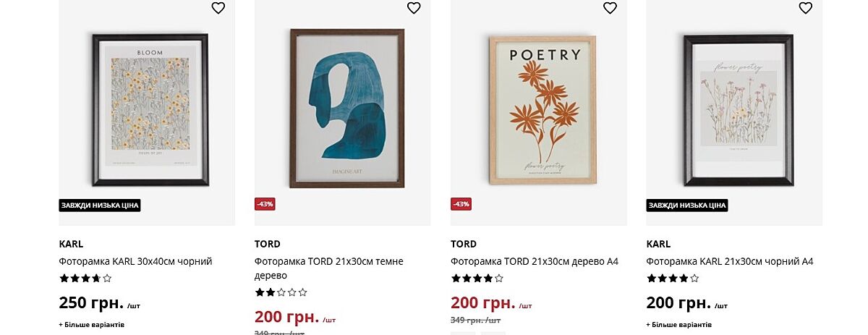This screenshot has width=868, height=335.
Task: Open Flower Poetry black frame image
Action: [x=739, y=110]
